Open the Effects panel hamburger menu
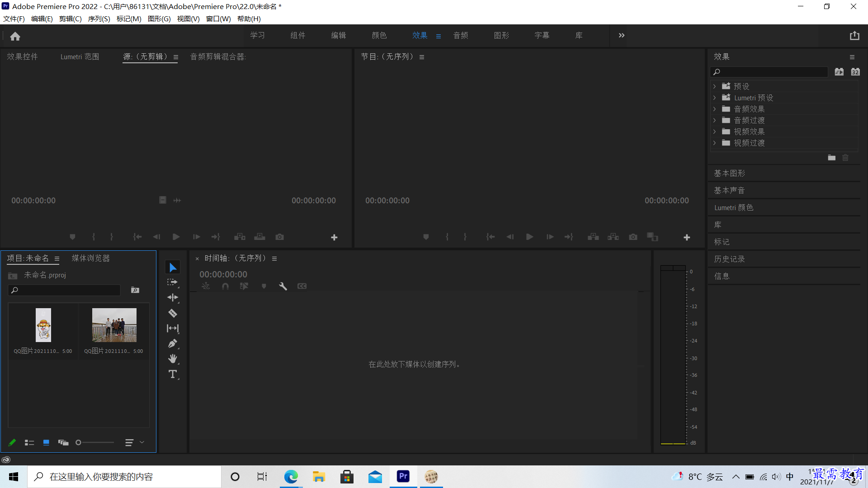 click(x=852, y=57)
